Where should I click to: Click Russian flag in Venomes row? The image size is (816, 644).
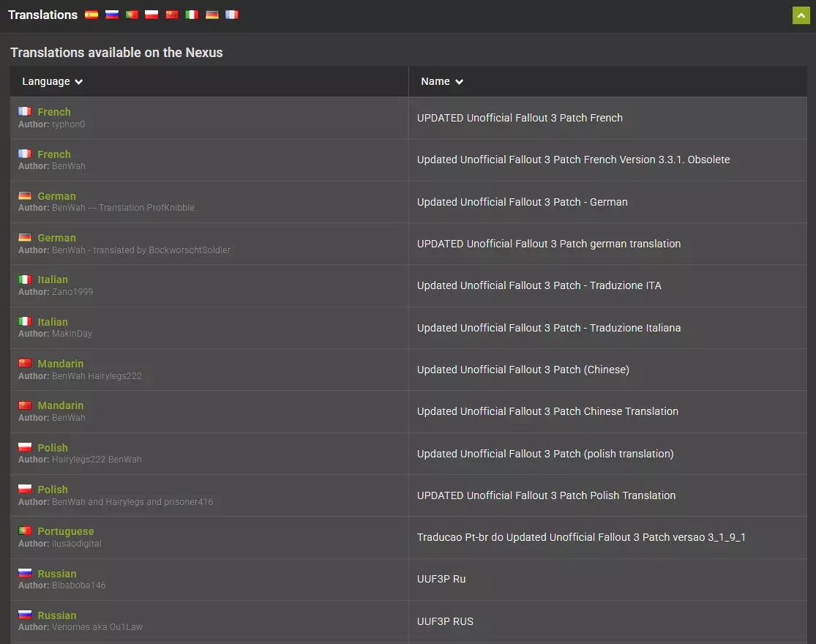tap(25, 615)
